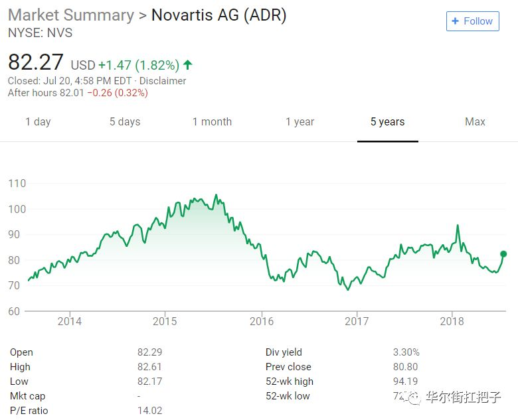This screenshot has width=518, height=420.
Task: Click the High value 82.61
Action: [149, 367]
